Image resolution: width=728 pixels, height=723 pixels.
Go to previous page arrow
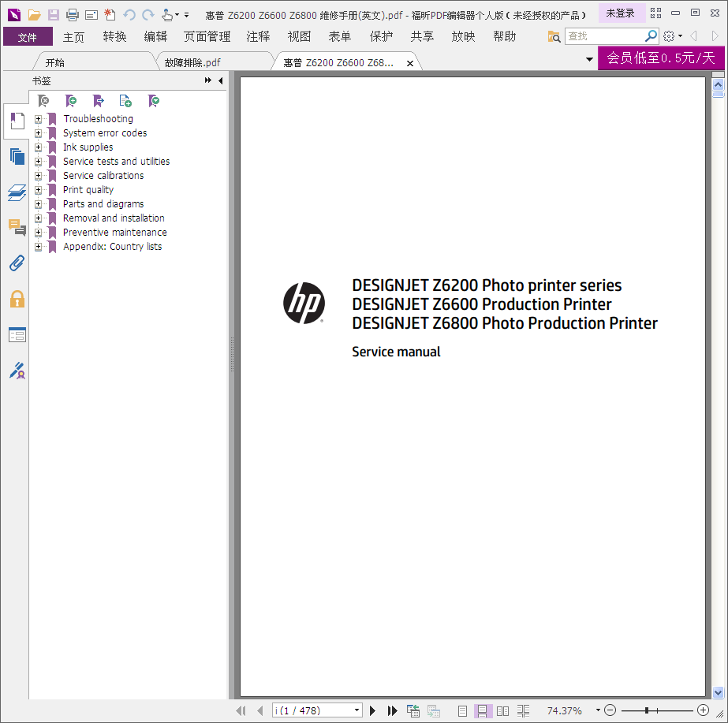pos(260,710)
